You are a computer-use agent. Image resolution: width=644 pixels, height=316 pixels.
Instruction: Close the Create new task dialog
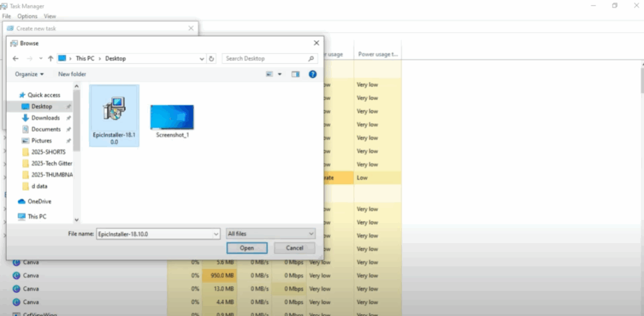click(191, 28)
